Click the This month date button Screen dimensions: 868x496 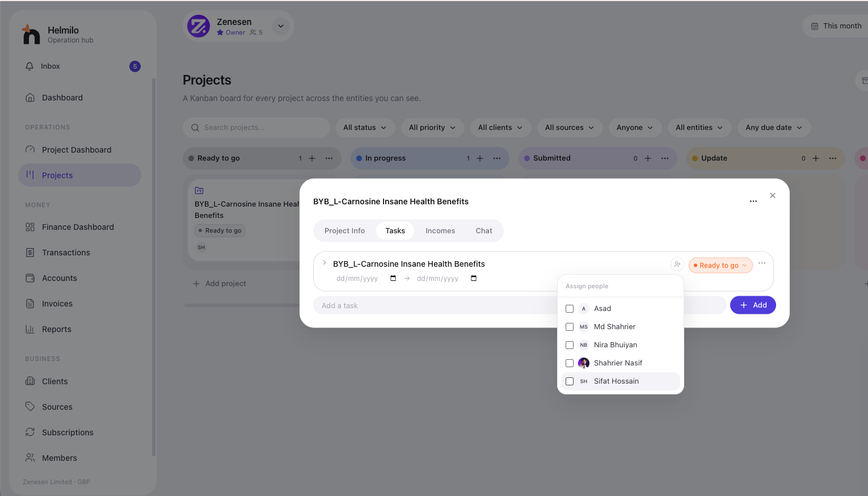pos(836,26)
